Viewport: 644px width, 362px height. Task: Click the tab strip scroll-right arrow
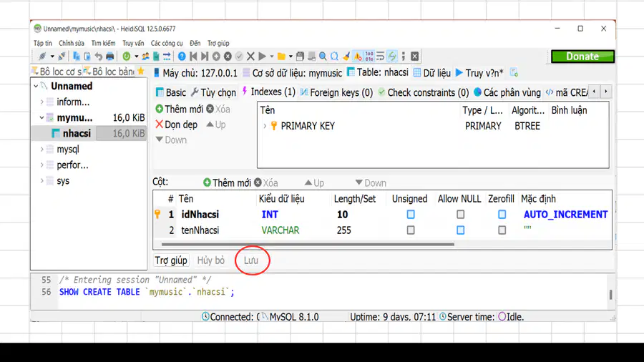606,92
